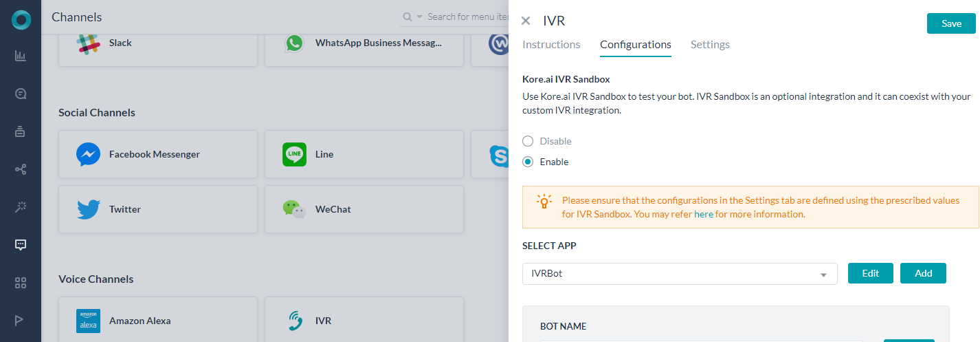Open the grid apps sidebar icon
The height and width of the screenshot is (342, 980).
pos(21,282)
